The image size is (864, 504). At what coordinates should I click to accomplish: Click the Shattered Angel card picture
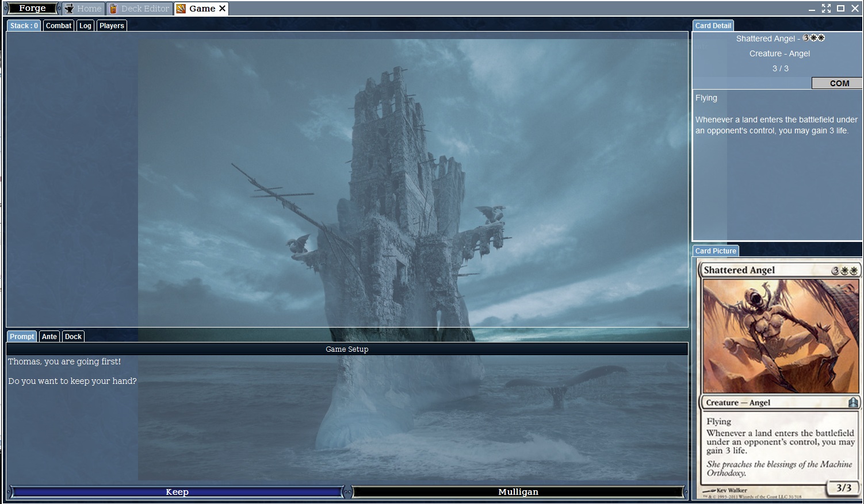pyautogui.click(x=780, y=380)
